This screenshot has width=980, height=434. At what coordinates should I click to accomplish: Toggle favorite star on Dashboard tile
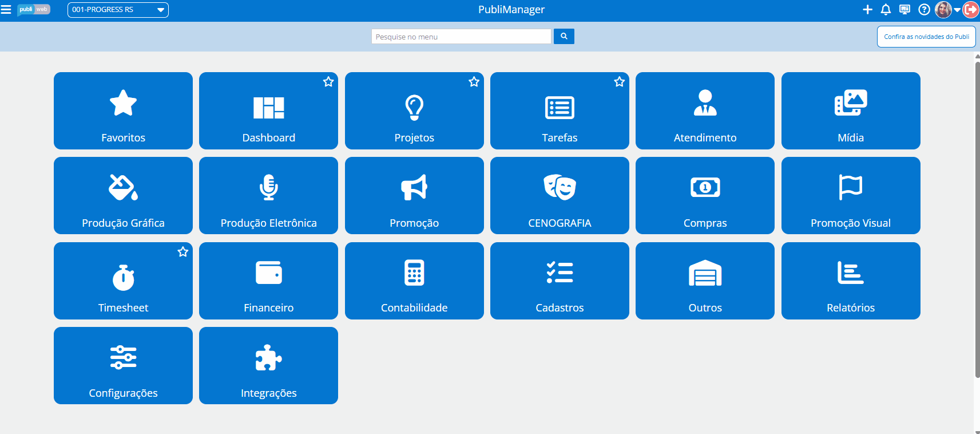pos(328,82)
